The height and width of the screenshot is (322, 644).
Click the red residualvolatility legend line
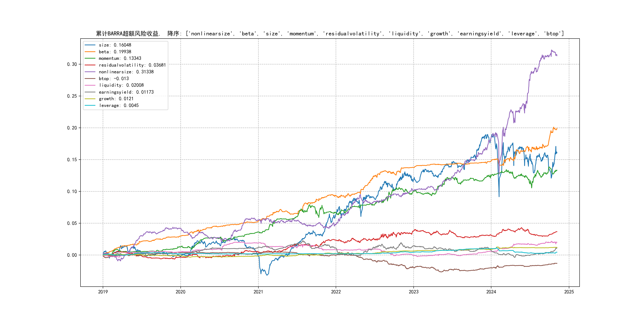click(x=90, y=65)
